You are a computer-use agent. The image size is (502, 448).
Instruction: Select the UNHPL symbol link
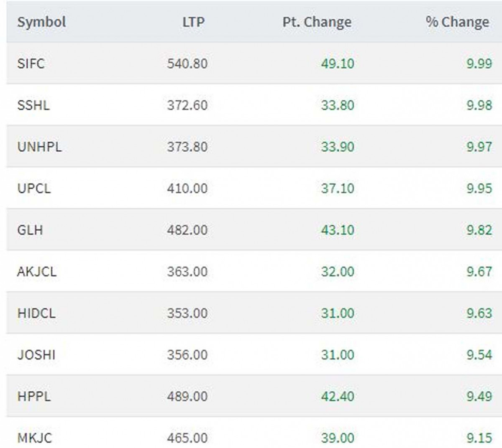39,147
